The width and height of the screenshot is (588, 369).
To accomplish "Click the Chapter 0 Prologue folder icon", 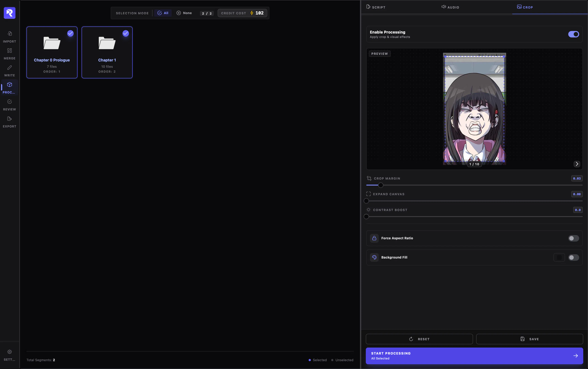I will click(x=52, y=43).
